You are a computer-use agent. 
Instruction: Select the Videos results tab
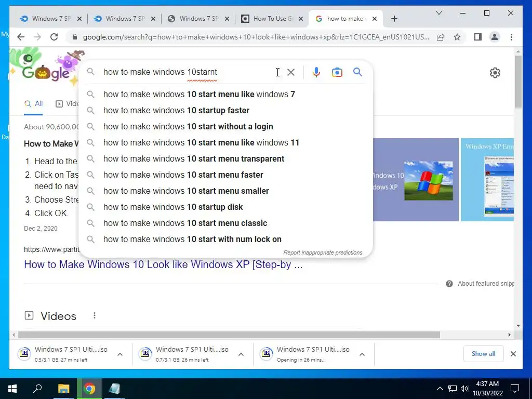(x=67, y=104)
